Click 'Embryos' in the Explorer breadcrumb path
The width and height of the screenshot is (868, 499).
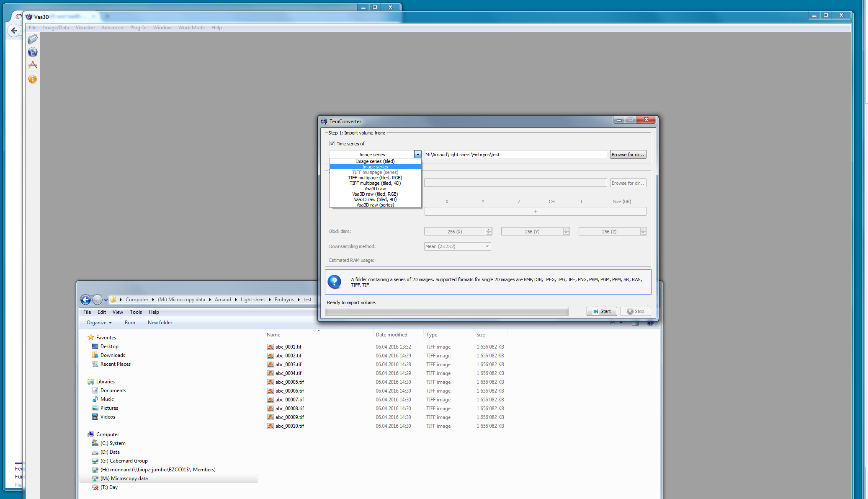(284, 300)
